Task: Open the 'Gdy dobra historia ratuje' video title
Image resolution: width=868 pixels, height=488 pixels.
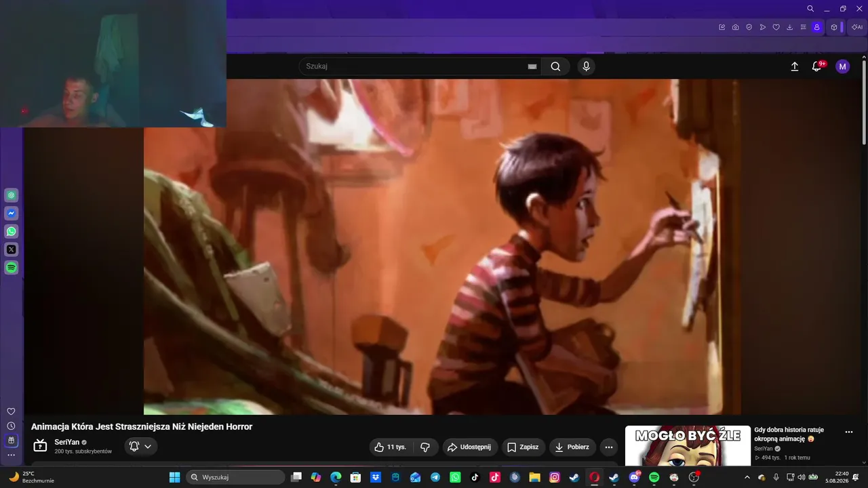Action: 789,434
